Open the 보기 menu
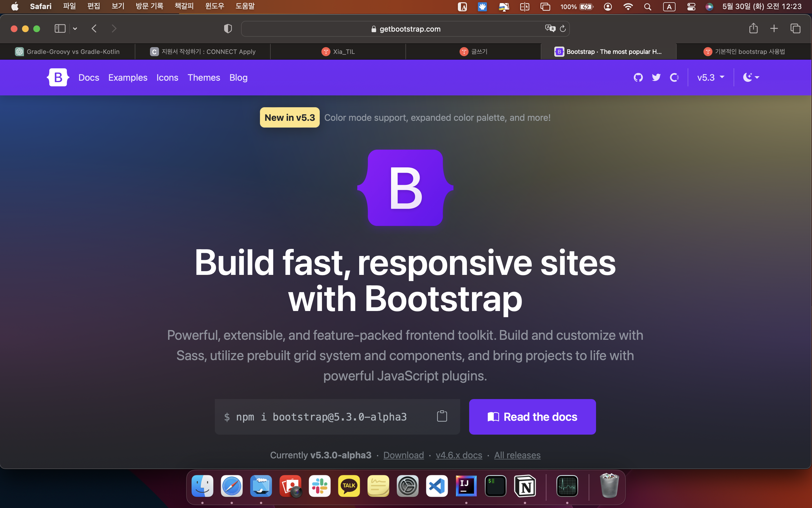Image resolution: width=812 pixels, height=508 pixels. (x=118, y=6)
